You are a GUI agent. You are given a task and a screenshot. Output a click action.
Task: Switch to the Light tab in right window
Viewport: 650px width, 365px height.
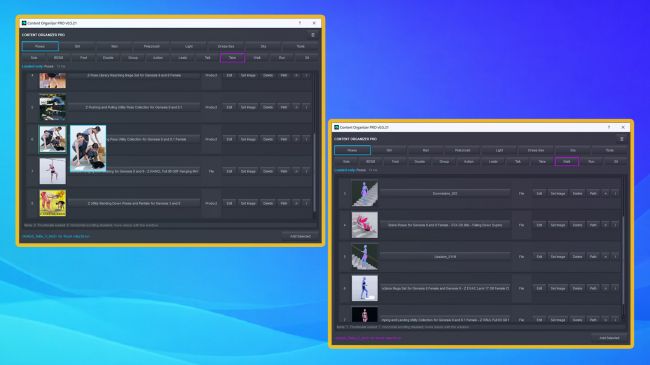499,150
